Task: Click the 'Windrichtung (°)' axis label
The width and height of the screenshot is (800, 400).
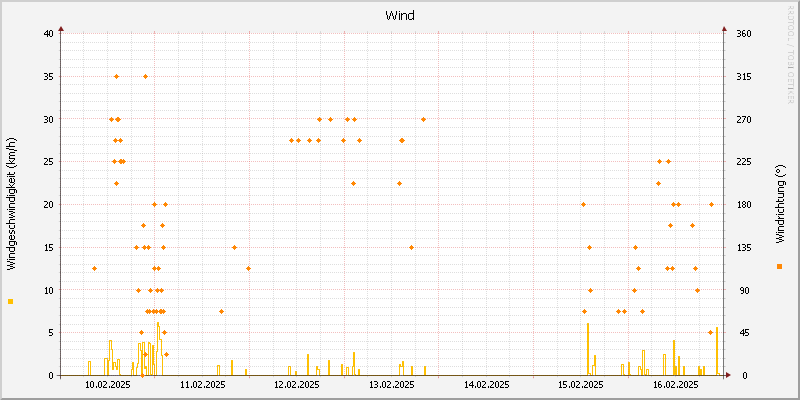Action: click(779, 204)
